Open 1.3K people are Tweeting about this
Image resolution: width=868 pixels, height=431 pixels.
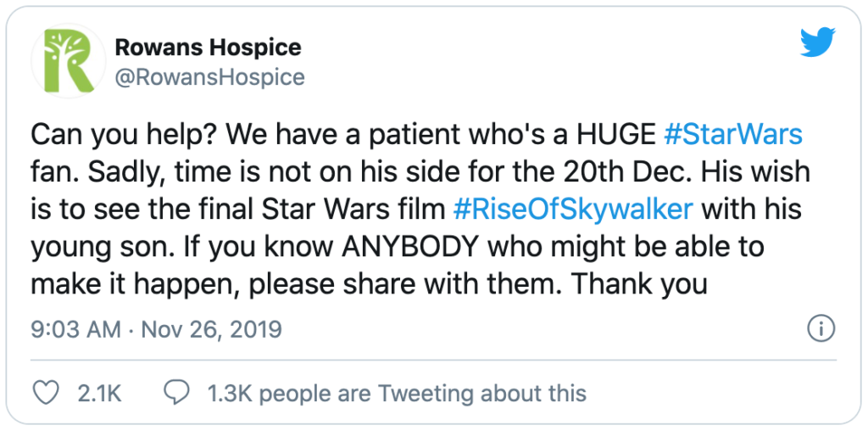coord(397,394)
